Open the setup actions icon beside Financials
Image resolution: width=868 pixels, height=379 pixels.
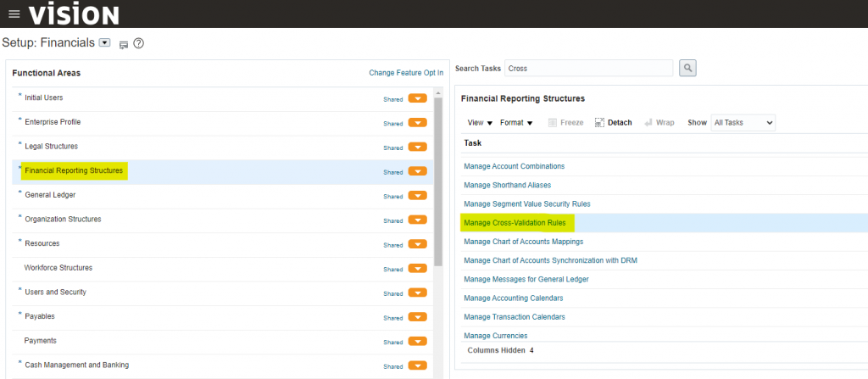[x=123, y=44]
